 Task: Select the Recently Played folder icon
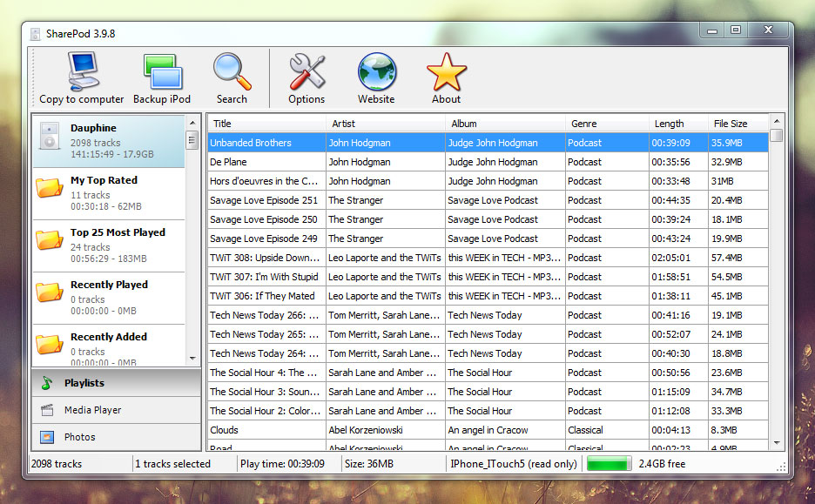tap(50, 291)
